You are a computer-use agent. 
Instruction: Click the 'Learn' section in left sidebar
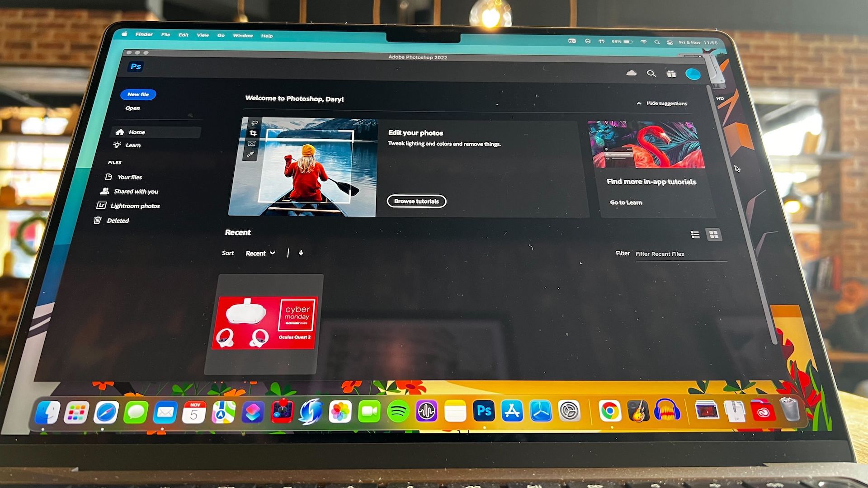(132, 145)
